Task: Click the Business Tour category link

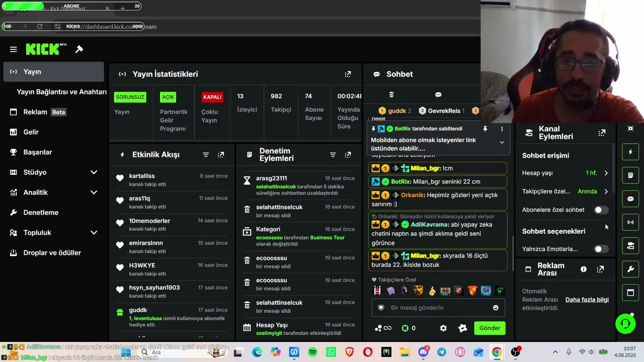Action: [328, 237]
